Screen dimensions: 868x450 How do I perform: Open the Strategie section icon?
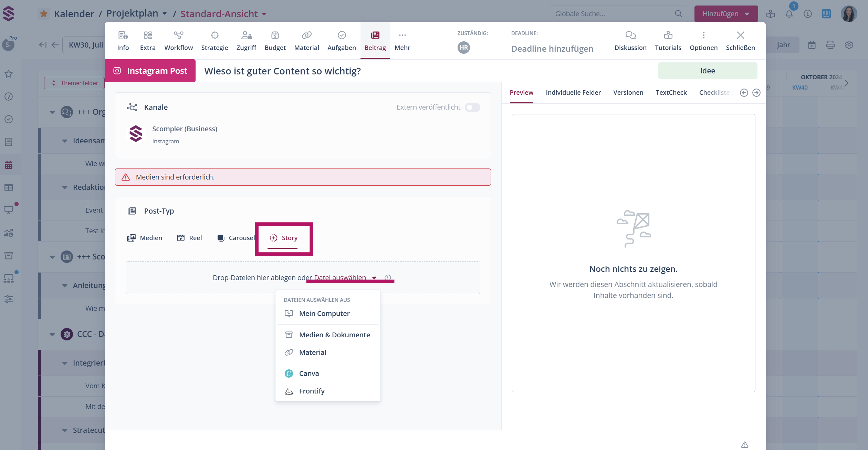coord(215,35)
